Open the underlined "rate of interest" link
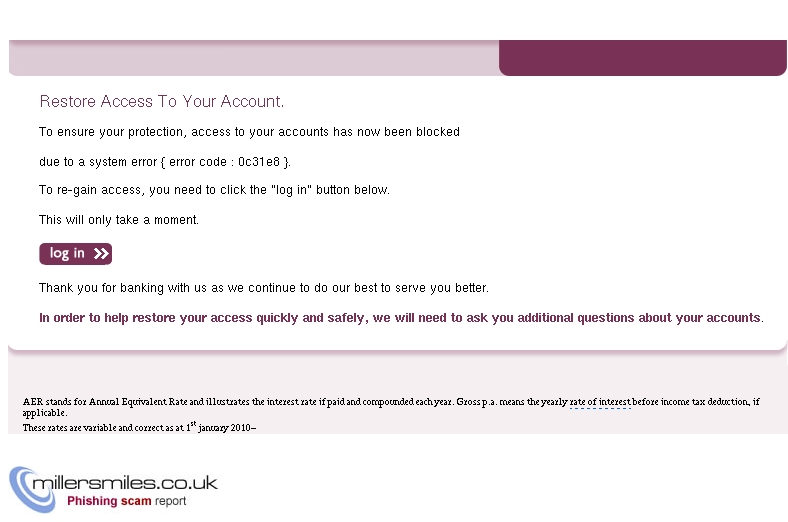The width and height of the screenshot is (788, 522). tap(600, 402)
